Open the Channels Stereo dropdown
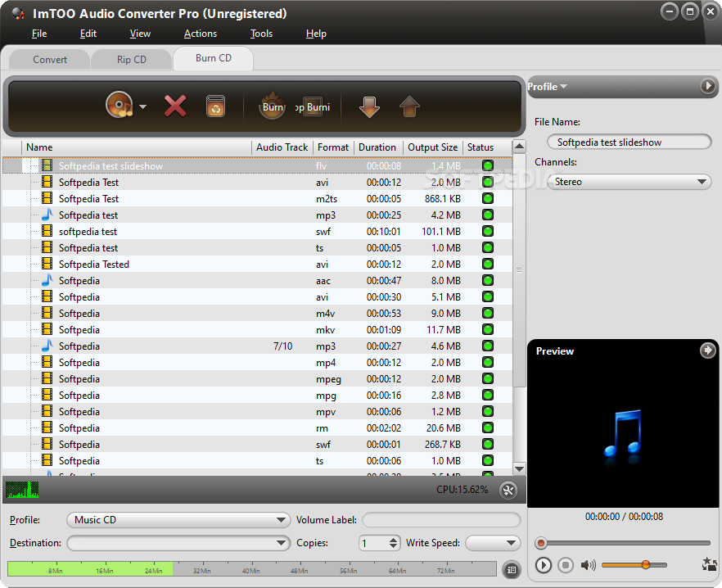Screen dimensions: 722x588 (629, 182)
